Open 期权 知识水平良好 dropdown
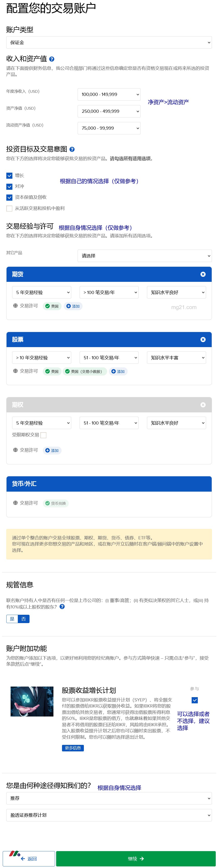218x868 pixels. (177, 423)
